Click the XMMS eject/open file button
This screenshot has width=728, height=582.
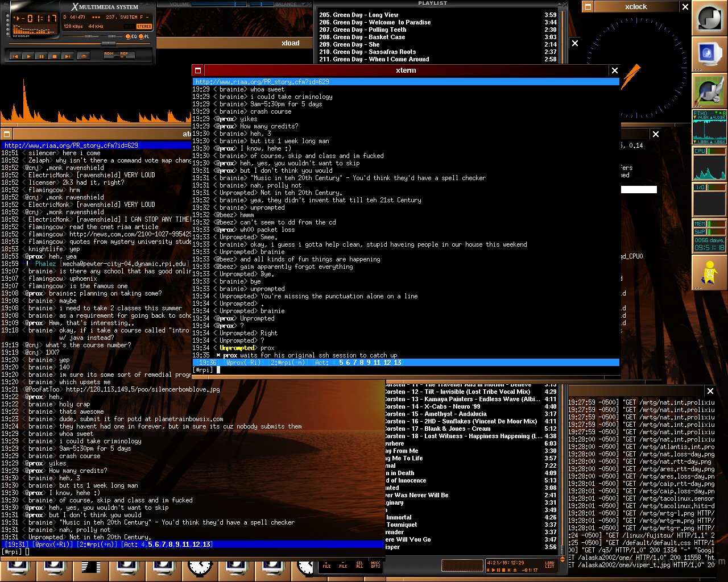(x=83, y=56)
